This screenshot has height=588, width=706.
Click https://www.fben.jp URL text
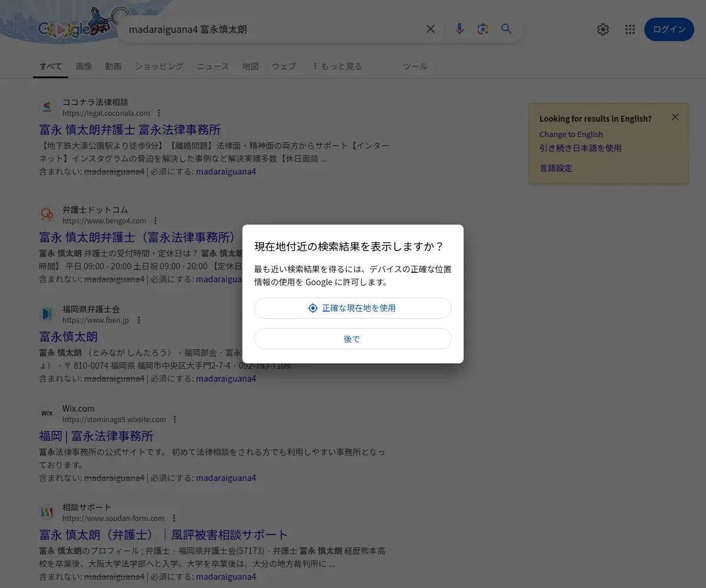(95, 320)
